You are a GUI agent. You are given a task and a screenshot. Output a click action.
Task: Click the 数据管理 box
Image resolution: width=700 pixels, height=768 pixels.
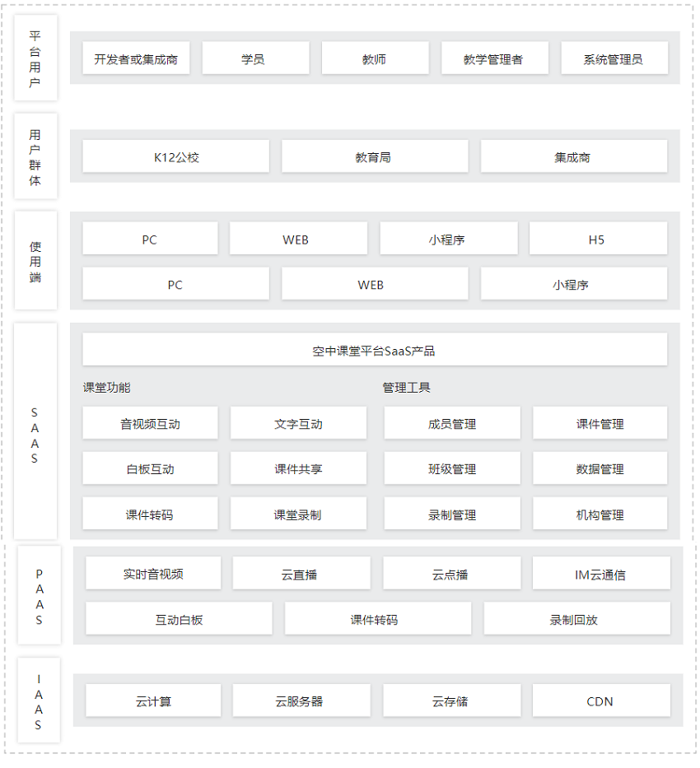point(600,468)
